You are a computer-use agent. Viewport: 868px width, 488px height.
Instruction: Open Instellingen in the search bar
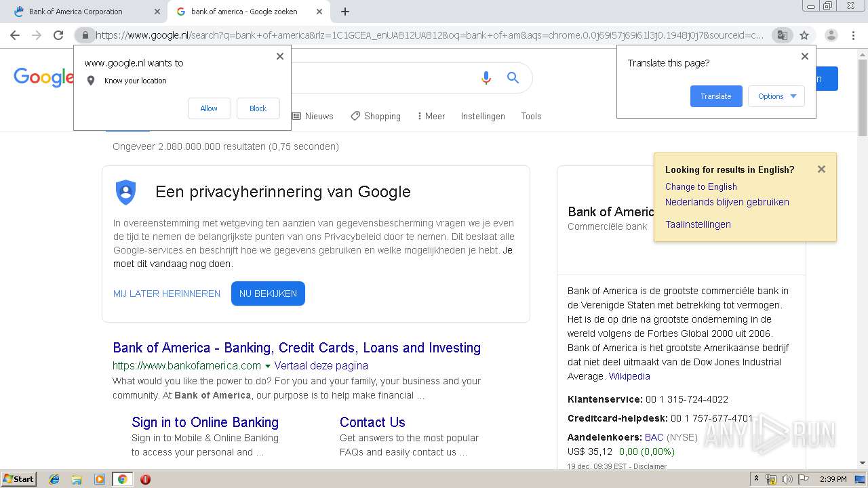pyautogui.click(x=483, y=116)
